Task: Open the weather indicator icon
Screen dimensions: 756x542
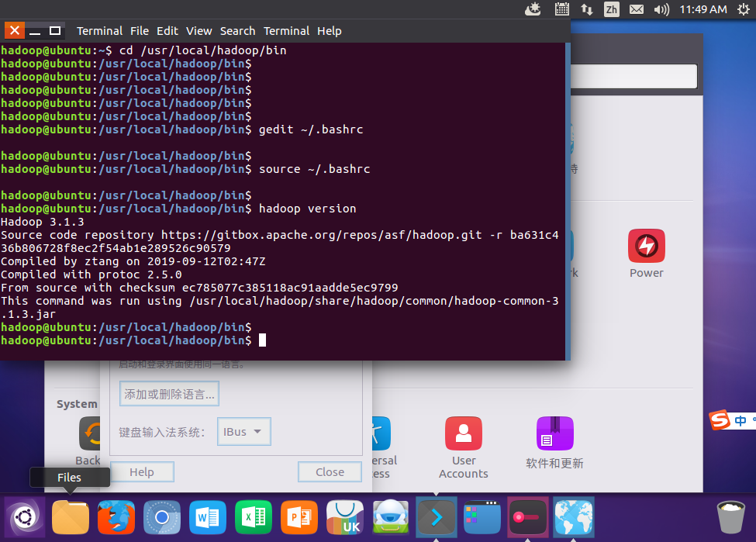Action: tap(533, 9)
